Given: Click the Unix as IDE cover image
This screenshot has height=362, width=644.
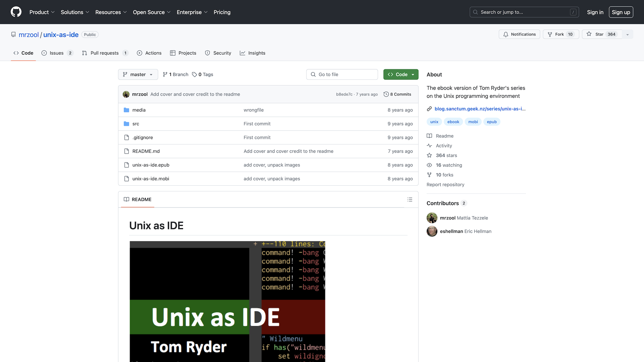Looking at the screenshot, I should coord(227,301).
